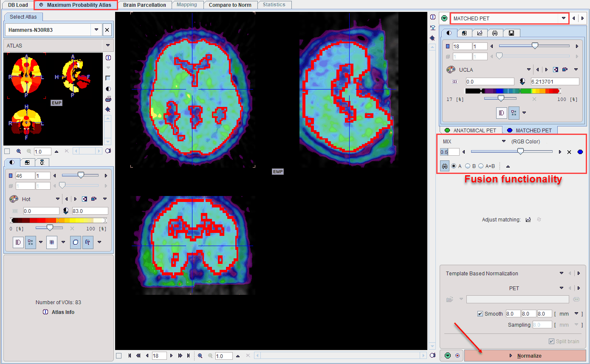
Task: Select radio option A
Action: (x=453, y=166)
